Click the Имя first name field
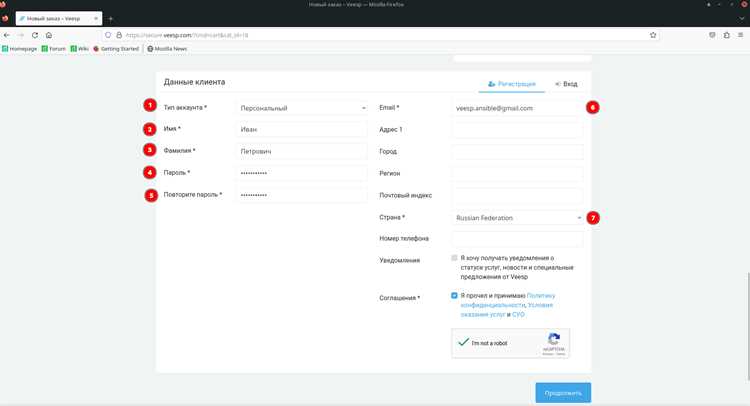This screenshot has height=406, width=750. tap(302, 129)
